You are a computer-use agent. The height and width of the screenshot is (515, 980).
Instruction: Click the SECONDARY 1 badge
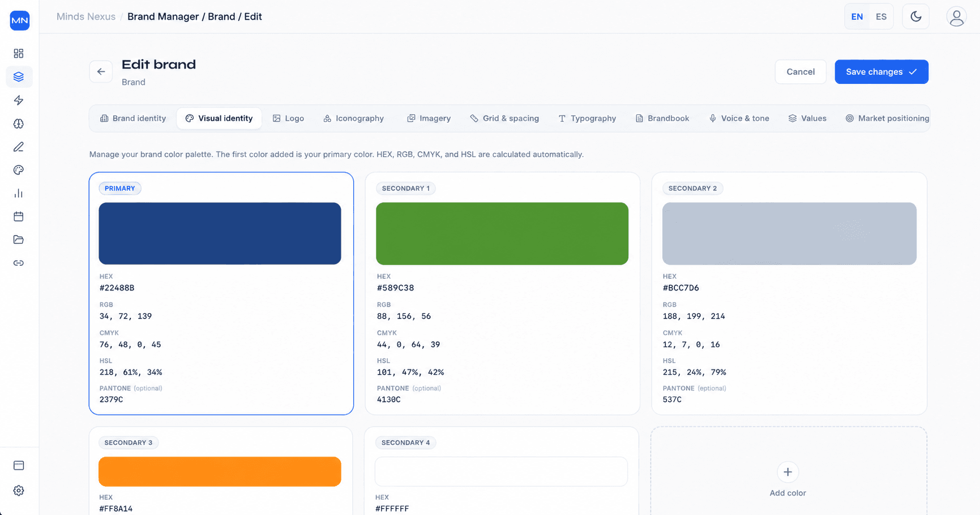[x=406, y=188]
